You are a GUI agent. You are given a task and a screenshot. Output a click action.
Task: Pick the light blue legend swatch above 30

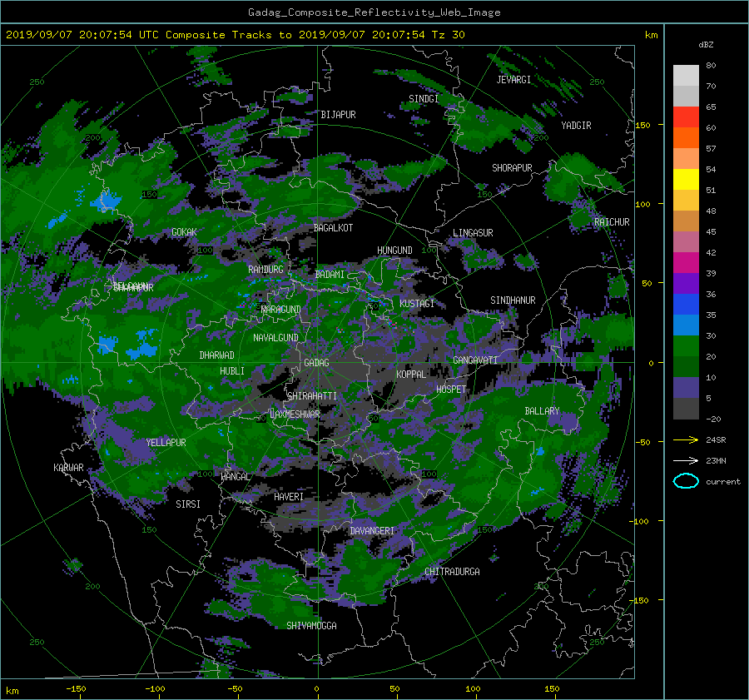tap(686, 325)
